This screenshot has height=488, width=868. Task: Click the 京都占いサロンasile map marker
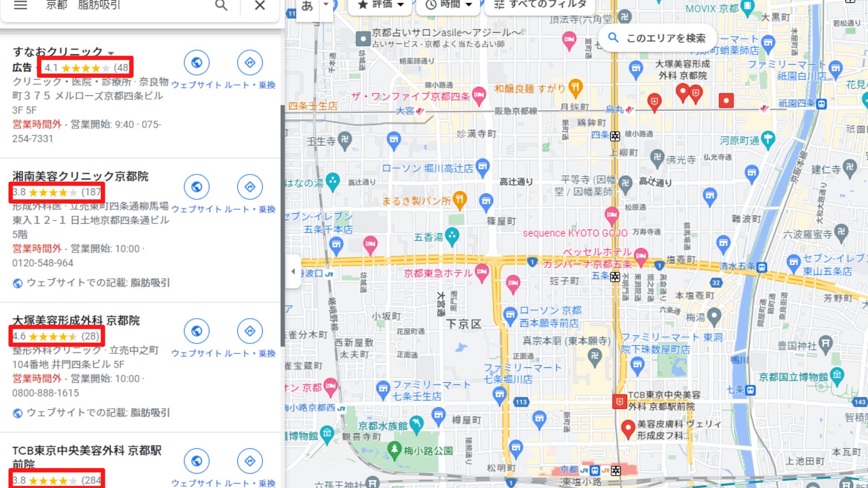[363, 39]
